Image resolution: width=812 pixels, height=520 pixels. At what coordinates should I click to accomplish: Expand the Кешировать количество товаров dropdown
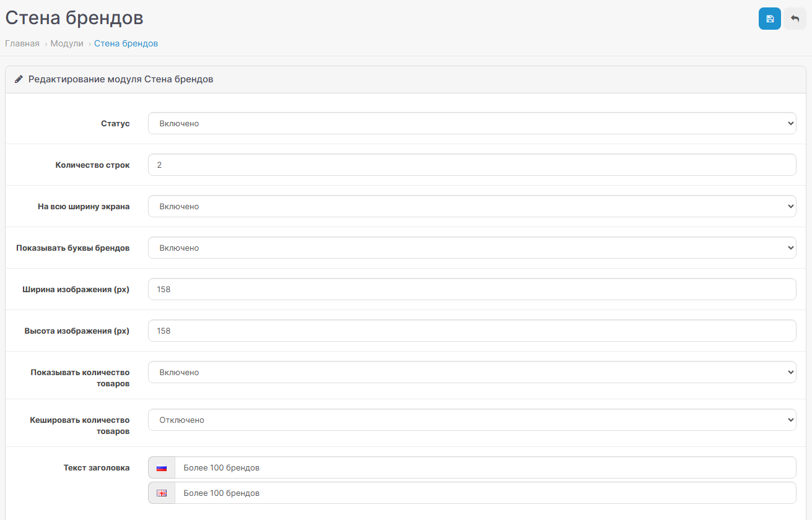click(471, 420)
